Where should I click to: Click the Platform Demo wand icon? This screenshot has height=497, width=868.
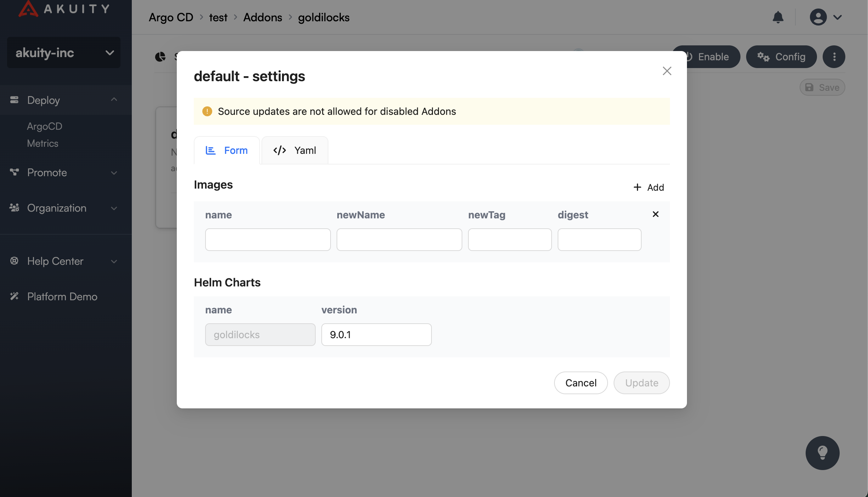[14, 296]
